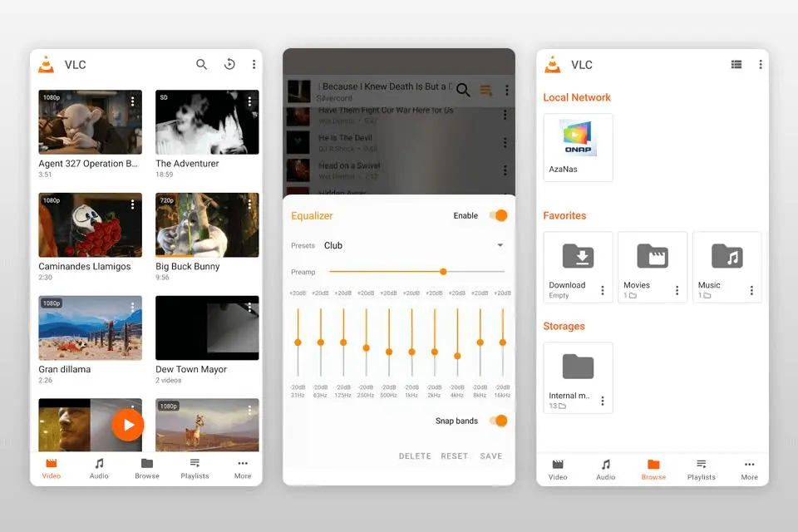Adjust the 31Hz equalizer band slider
The width and height of the screenshot is (798, 532).
click(x=298, y=342)
